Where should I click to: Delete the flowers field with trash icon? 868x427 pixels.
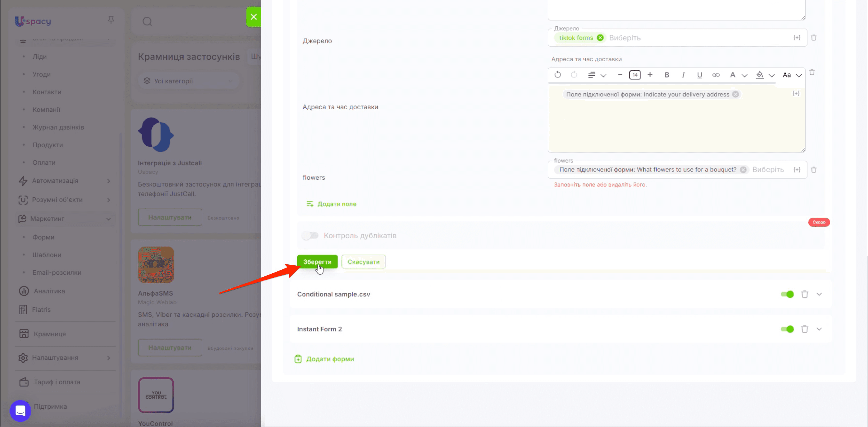coord(814,170)
